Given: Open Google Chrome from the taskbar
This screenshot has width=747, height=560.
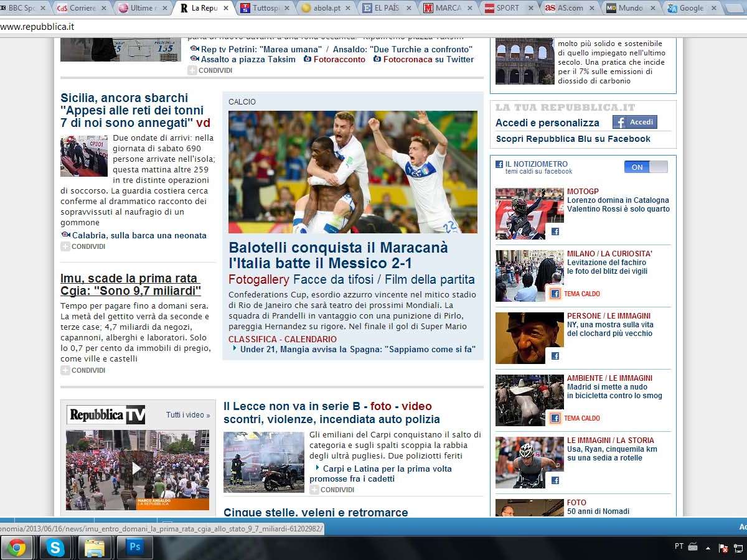Looking at the screenshot, I should coord(17,548).
